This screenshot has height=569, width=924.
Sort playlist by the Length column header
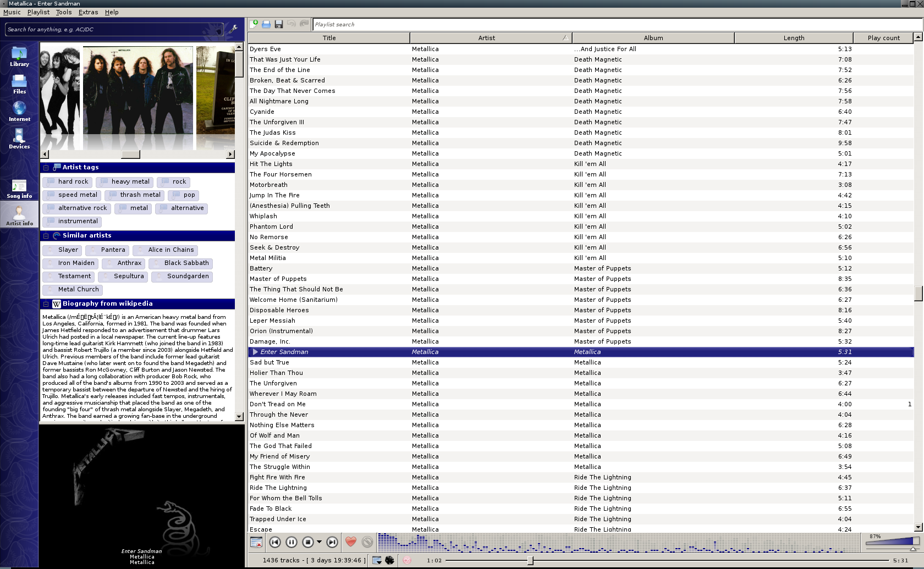pos(794,38)
